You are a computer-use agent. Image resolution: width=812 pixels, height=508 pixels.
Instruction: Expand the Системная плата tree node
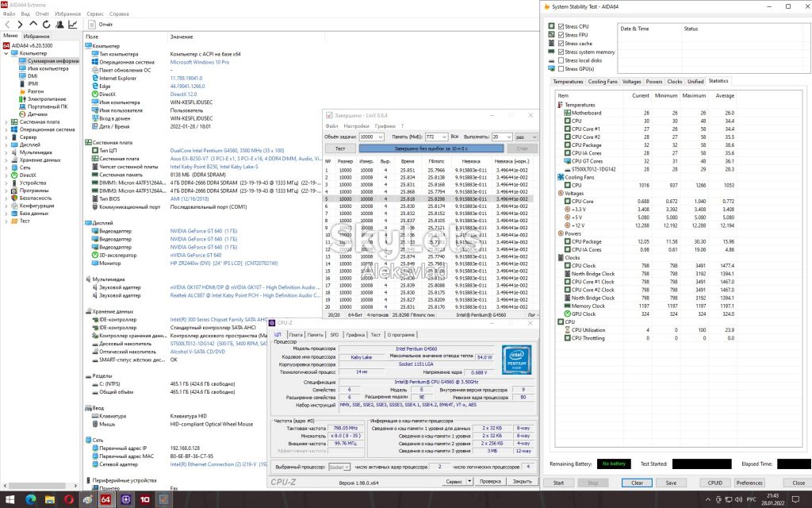click(x=6, y=121)
